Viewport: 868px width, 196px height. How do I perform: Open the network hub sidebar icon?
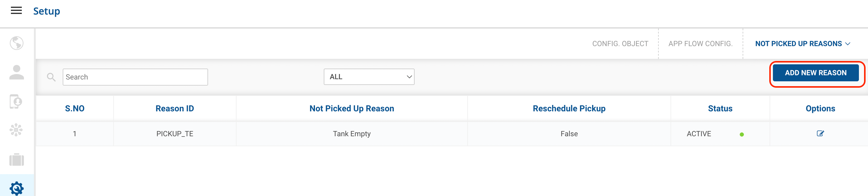tap(16, 130)
